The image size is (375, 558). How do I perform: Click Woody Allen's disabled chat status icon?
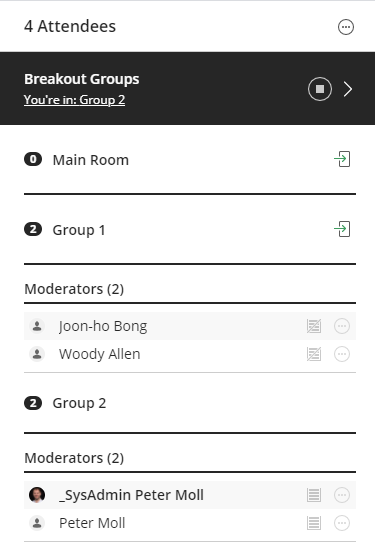(x=314, y=354)
